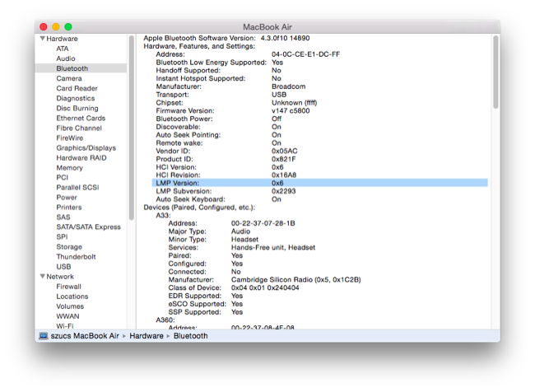Click the A360 device heading
Screen dimensions: 535x392
[x=165, y=320]
